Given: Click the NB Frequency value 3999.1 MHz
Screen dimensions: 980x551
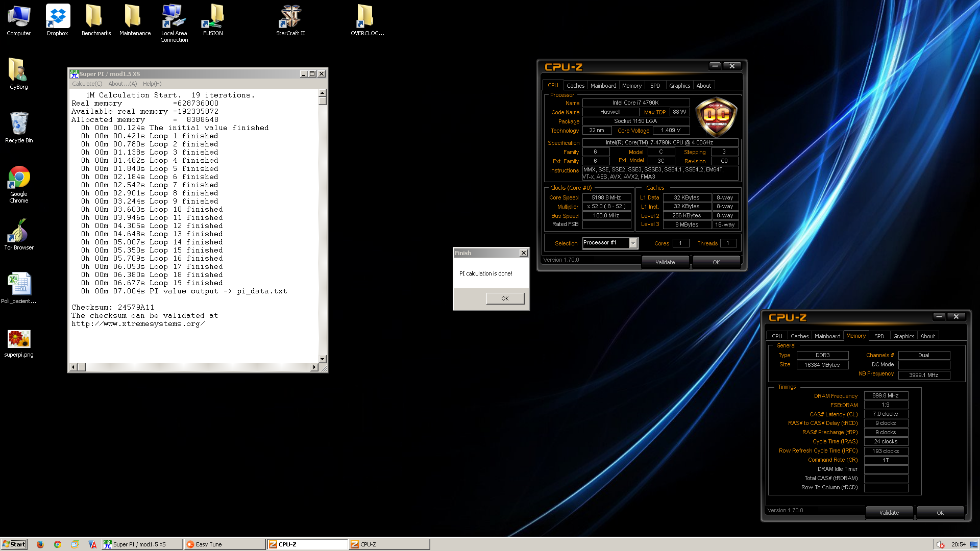Looking at the screenshot, I should point(924,375).
